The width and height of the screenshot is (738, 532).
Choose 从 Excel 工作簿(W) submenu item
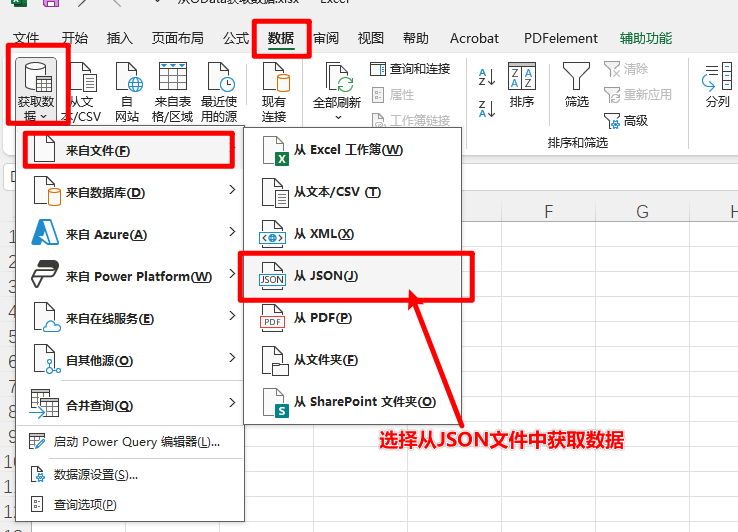click(352, 150)
